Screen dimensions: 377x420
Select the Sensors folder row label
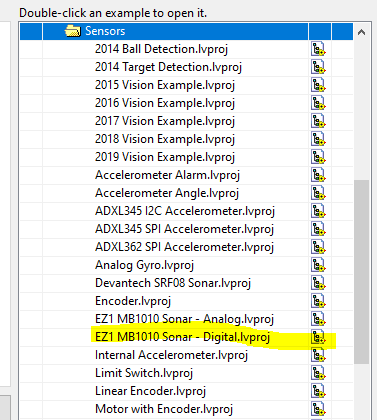pos(105,31)
